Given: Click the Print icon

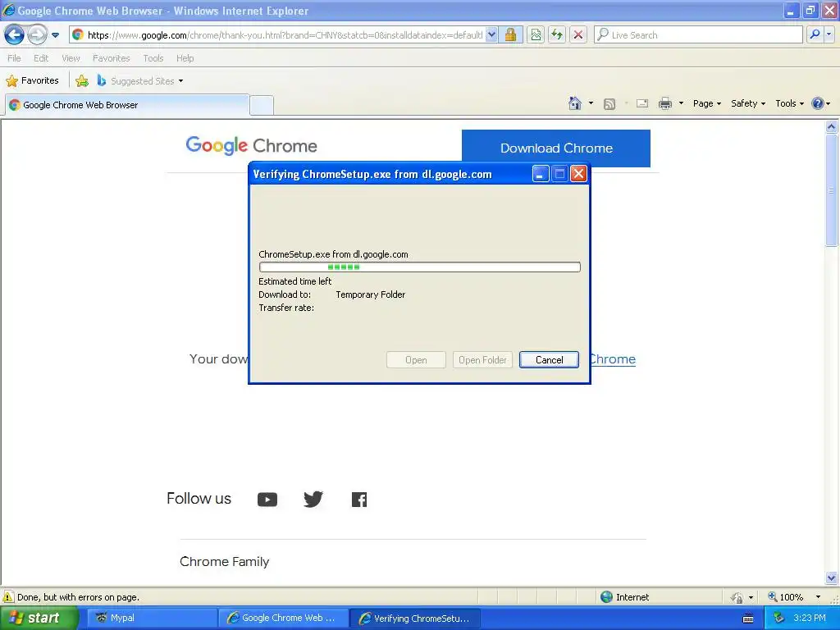Looking at the screenshot, I should pos(664,103).
